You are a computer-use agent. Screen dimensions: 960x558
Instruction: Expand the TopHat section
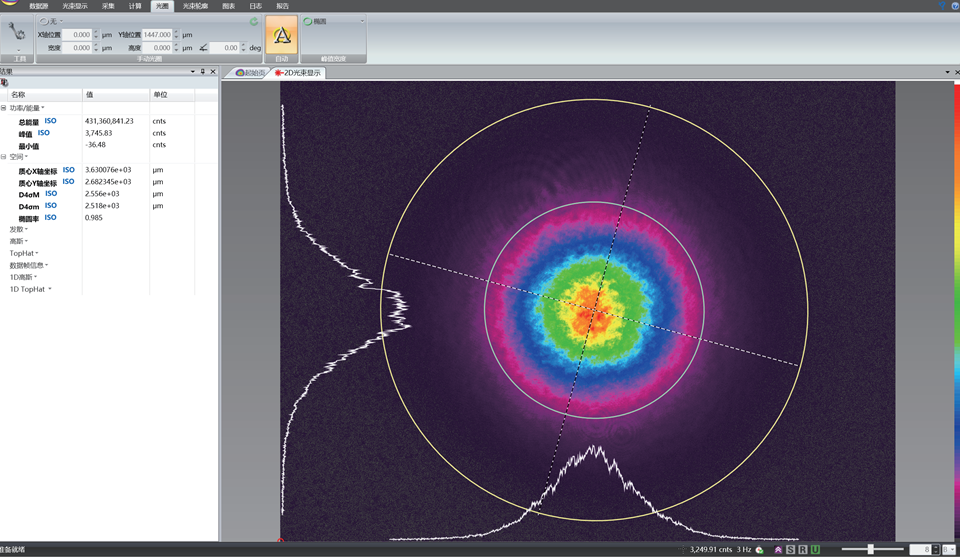point(24,253)
